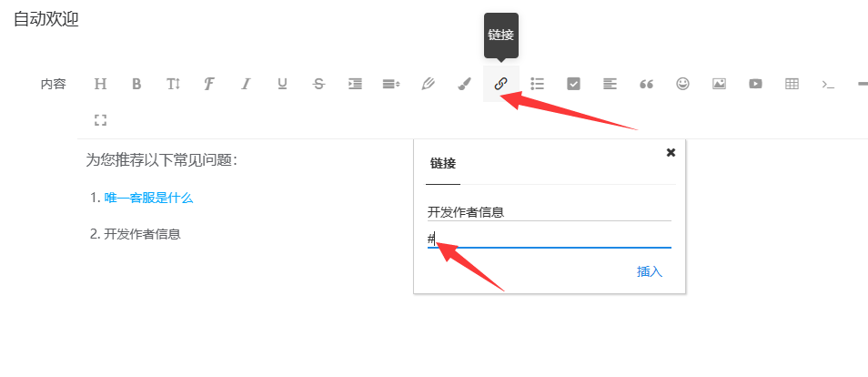Insert a todo checkbox item
The width and height of the screenshot is (868, 377).
(x=573, y=84)
